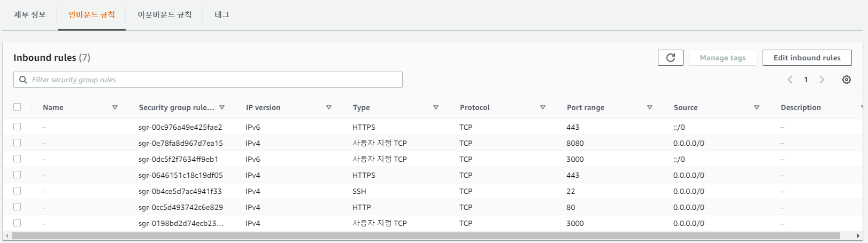This screenshot has width=868, height=243.
Task: Click the SSH type cell
Action: (359, 191)
